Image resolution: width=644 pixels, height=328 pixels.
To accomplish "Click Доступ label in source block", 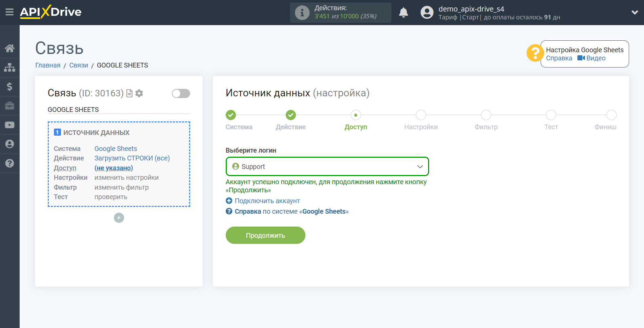I will [65, 168].
